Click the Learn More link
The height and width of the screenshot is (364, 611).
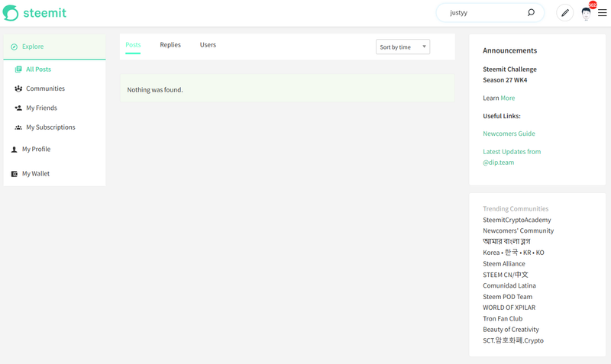point(507,98)
